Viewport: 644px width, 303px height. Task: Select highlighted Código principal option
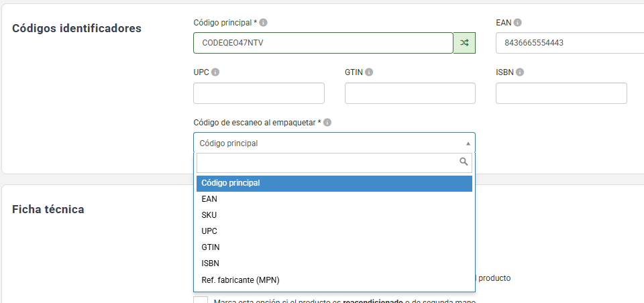[231, 183]
